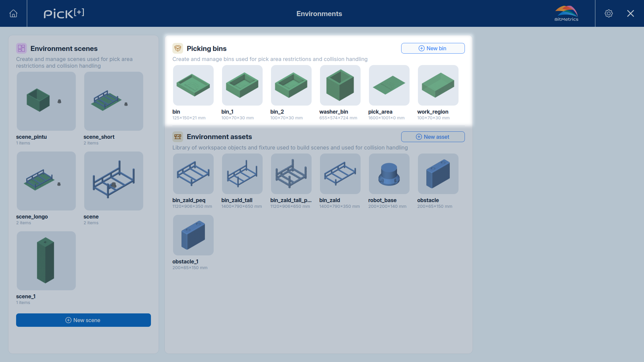Click the obstacle_1 name label
This screenshot has width=644, height=362.
click(x=185, y=261)
